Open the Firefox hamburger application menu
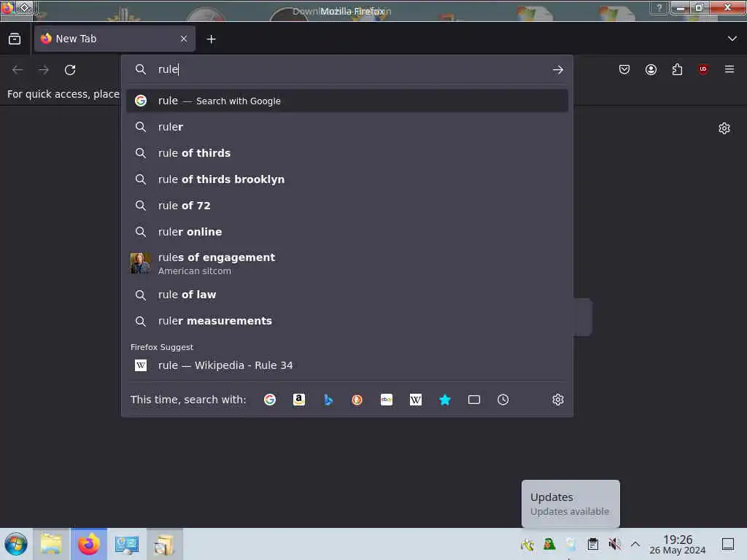The image size is (747, 560). point(729,69)
